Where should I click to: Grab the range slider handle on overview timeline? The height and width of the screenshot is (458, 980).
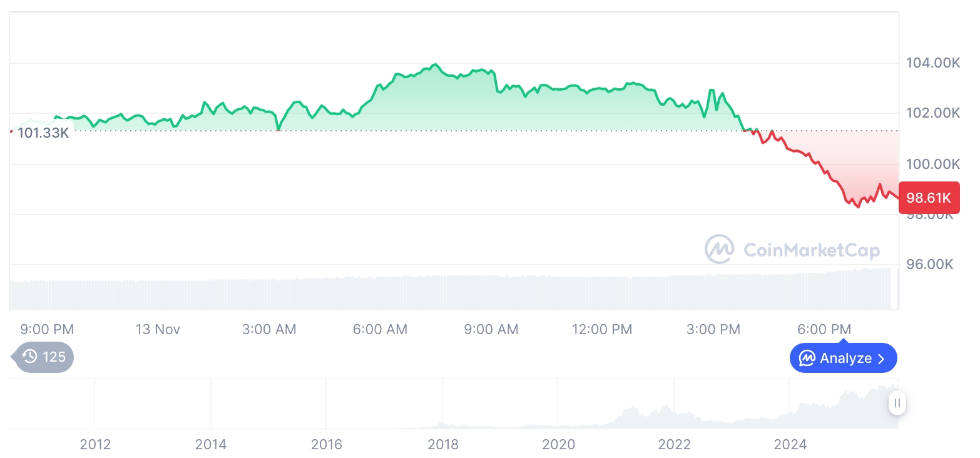[897, 403]
